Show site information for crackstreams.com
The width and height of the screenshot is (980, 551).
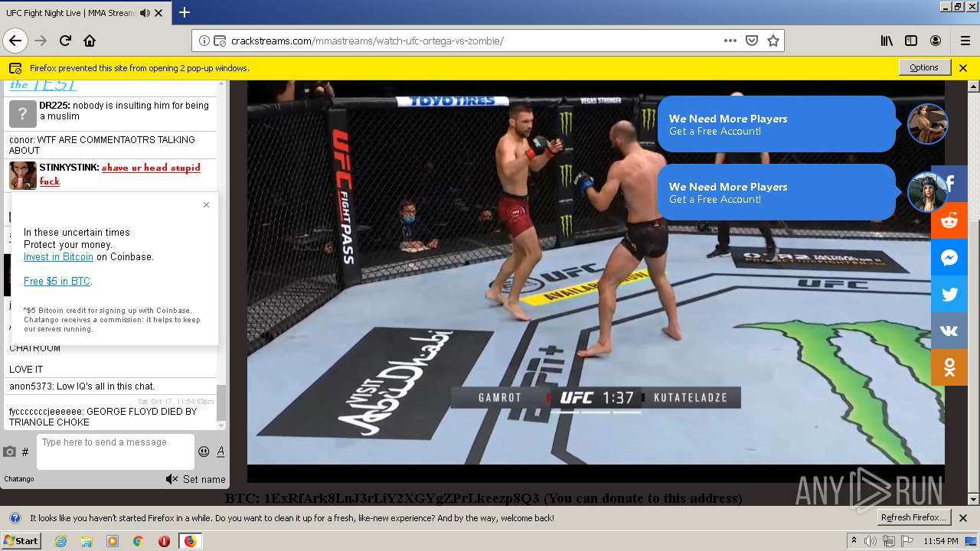click(204, 41)
